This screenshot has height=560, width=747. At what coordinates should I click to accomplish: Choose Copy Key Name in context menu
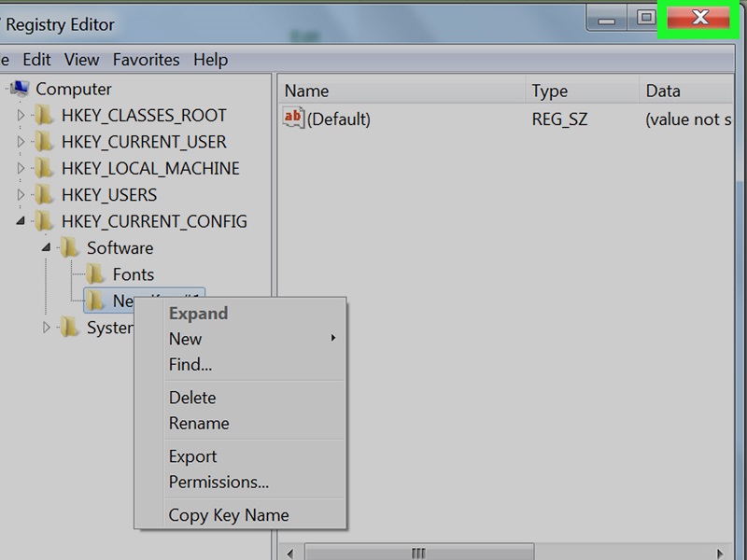pos(241,515)
